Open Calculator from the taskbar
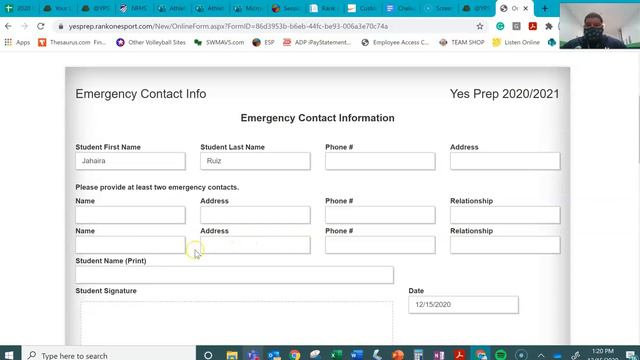 pos(418,355)
